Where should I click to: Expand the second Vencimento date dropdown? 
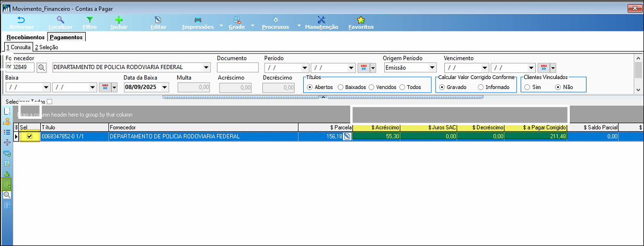[531, 68]
